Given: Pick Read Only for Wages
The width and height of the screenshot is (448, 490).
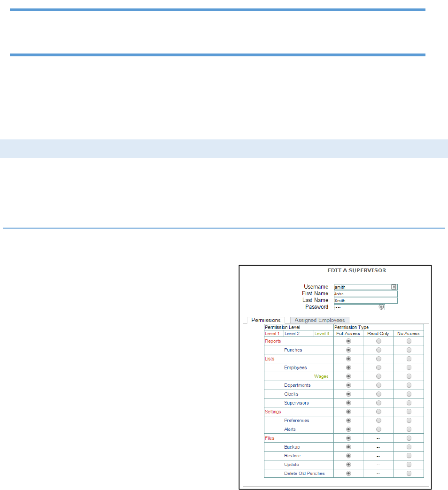Looking at the screenshot, I should click(x=378, y=376).
